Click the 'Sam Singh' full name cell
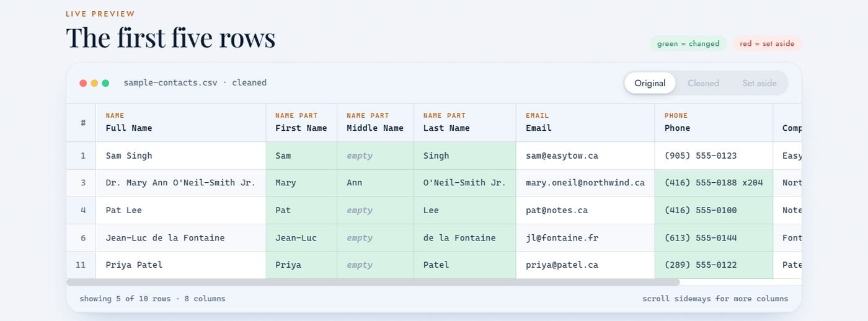868x321 pixels. [x=181, y=156]
